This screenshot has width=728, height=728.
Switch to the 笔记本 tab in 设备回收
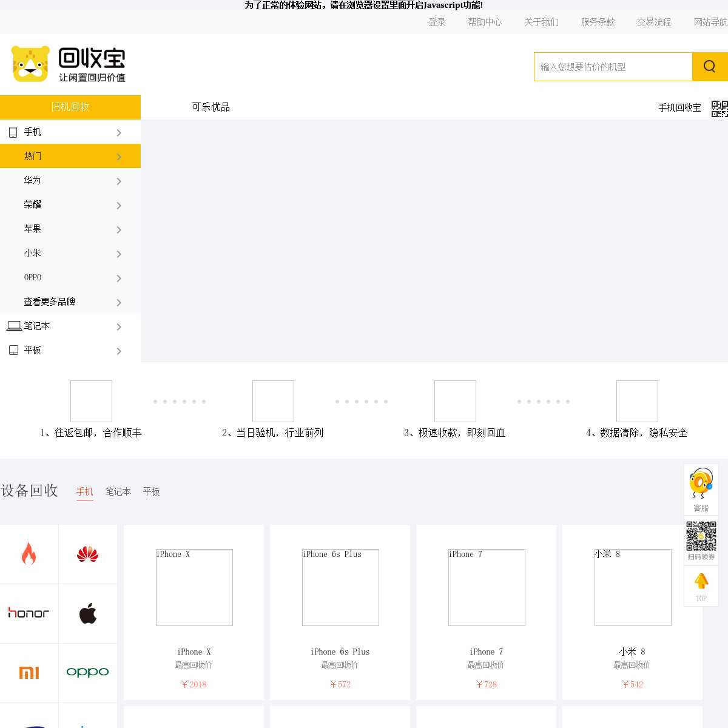pos(118,491)
